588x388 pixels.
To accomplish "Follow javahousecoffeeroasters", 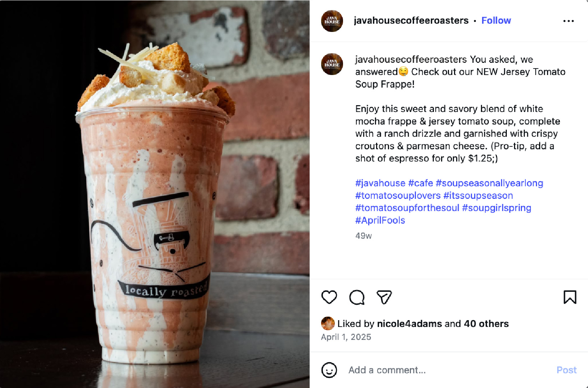I will pyautogui.click(x=496, y=20).
